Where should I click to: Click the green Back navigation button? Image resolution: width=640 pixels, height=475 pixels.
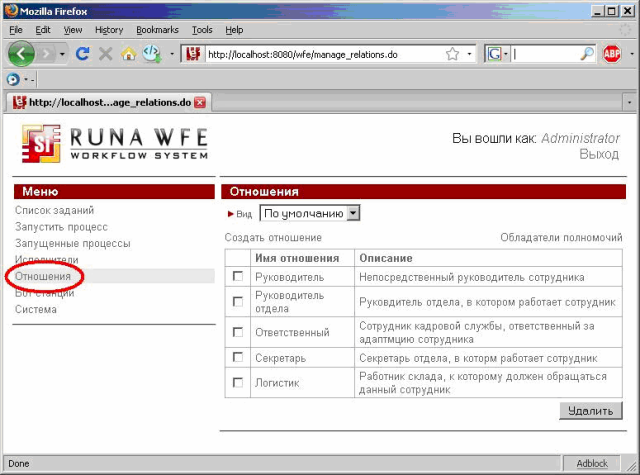(x=21, y=53)
